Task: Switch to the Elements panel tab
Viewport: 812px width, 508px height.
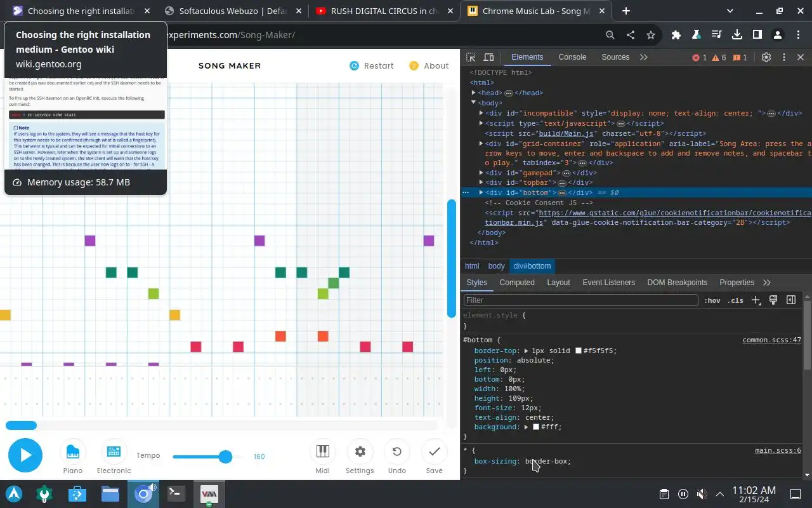Action: coord(527,57)
